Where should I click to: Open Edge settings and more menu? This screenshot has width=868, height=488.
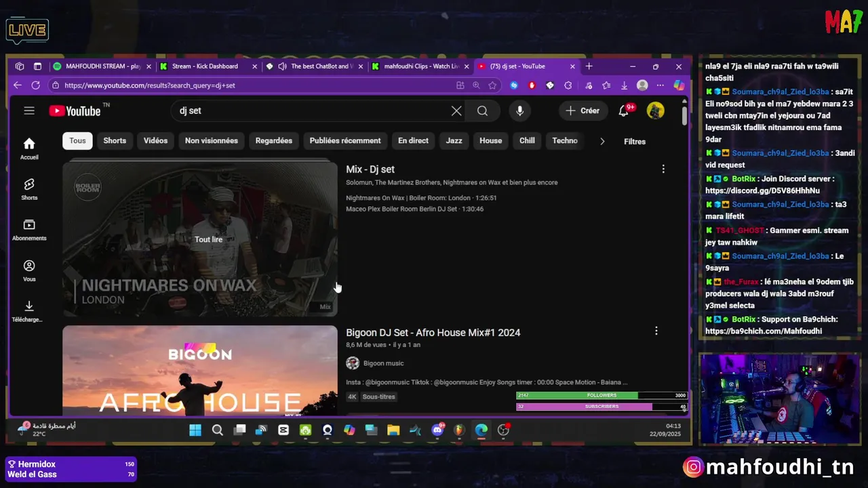pos(660,85)
